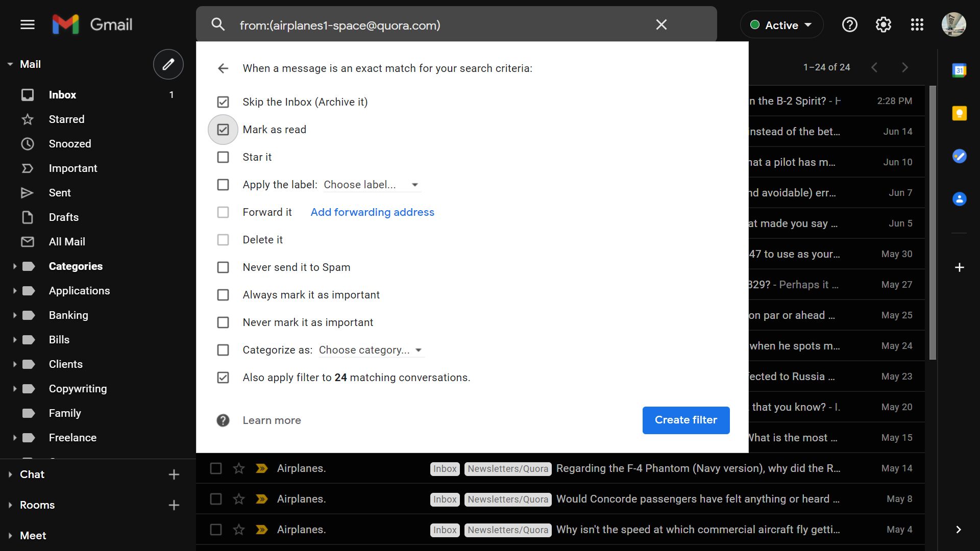Uncheck Mark as read
Viewport: 980px width, 551px height.
click(223, 130)
